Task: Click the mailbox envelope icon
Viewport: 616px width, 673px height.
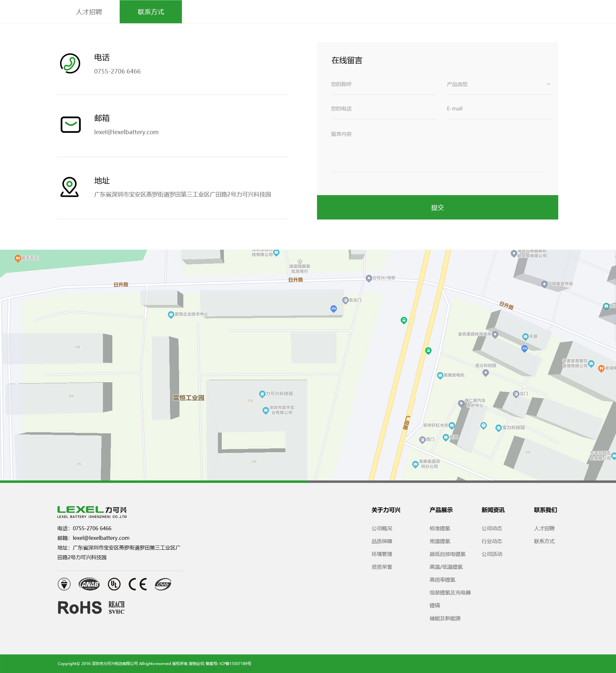Action: click(70, 125)
